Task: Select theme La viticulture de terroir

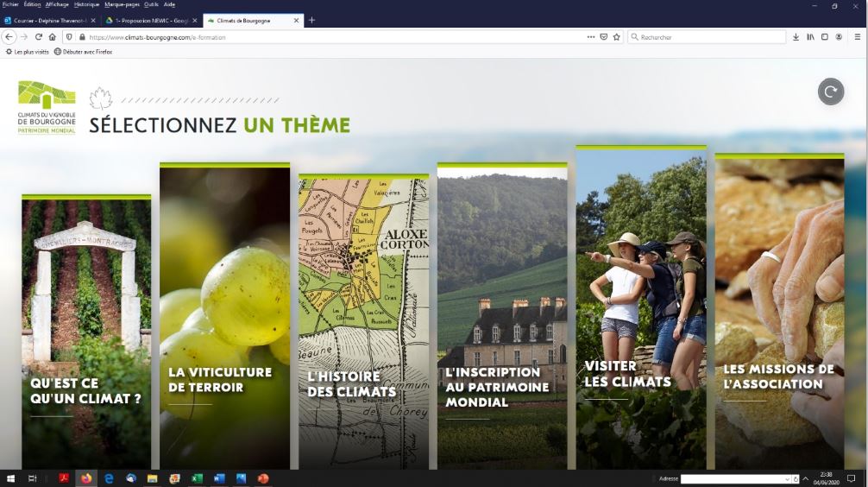Action: point(224,316)
